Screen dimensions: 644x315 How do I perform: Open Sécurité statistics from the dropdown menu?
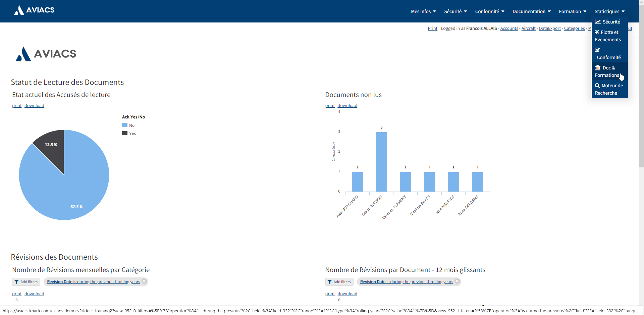pos(609,22)
